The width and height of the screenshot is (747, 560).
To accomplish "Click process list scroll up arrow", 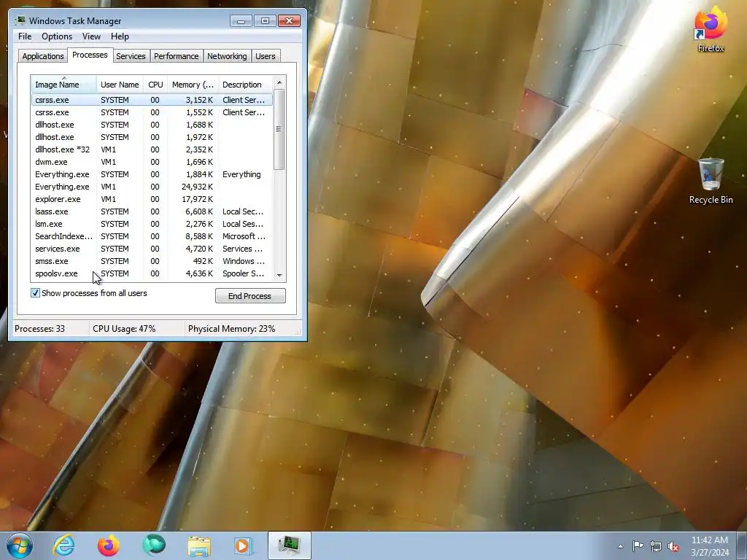I will pyautogui.click(x=279, y=82).
